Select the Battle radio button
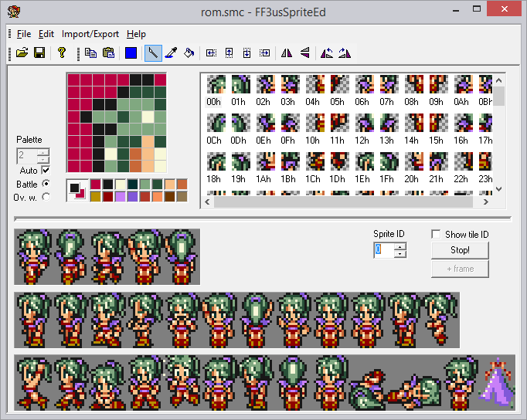 tap(46, 184)
